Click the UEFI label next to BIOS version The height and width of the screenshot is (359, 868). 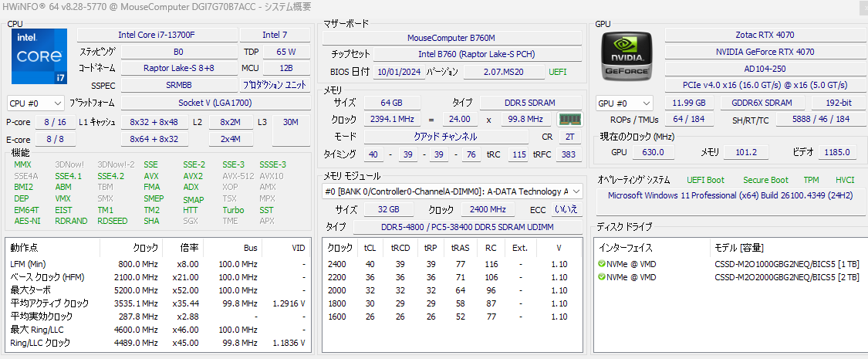pyautogui.click(x=557, y=71)
